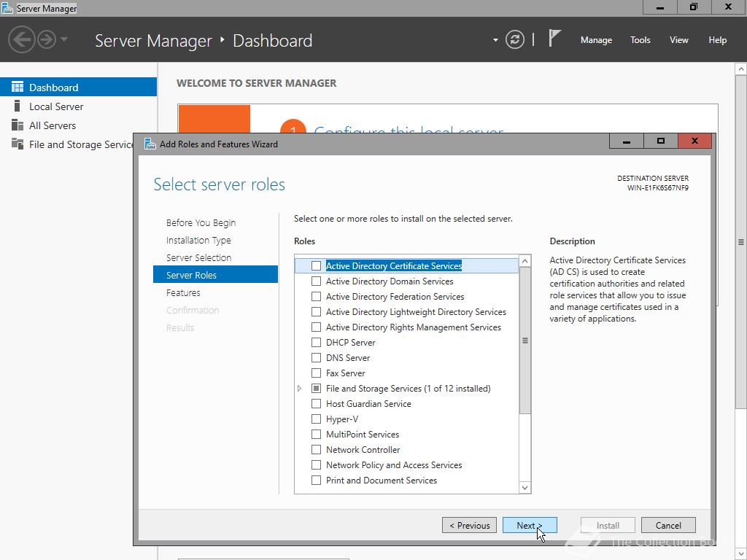This screenshot has width=747, height=560.
Task: Open navigation history dropdown arrow
Action: click(64, 39)
